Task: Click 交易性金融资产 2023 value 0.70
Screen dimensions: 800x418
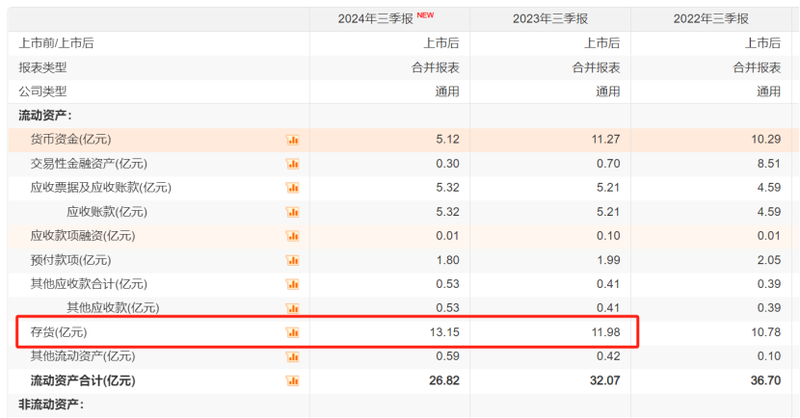Action: click(608, 163)
